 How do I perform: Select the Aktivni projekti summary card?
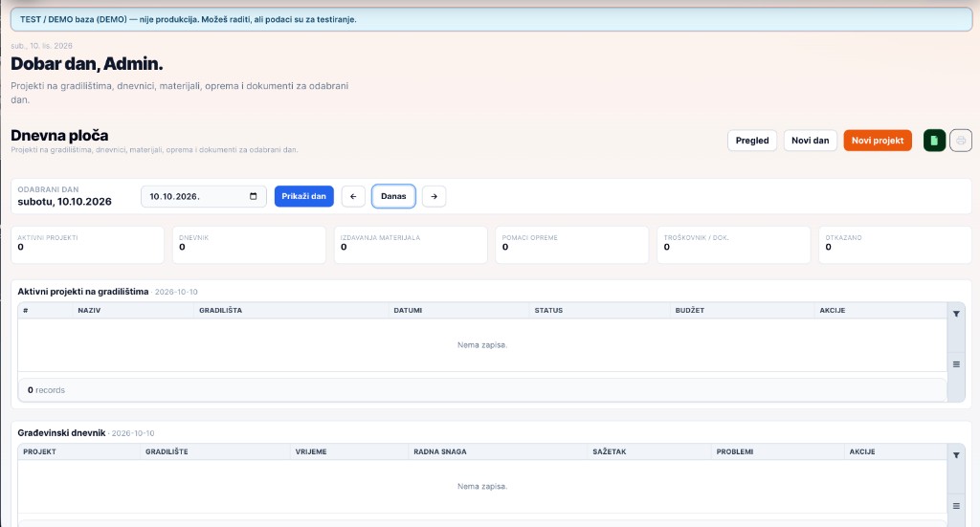[x=87, y=245]
